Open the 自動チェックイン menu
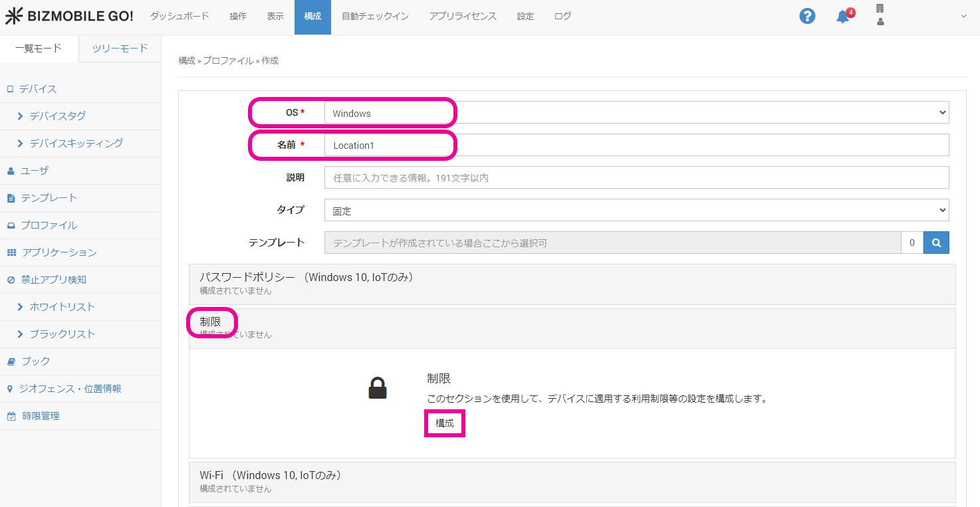Image resolution: width=980 pixels, height=507 pixels. 375,17
